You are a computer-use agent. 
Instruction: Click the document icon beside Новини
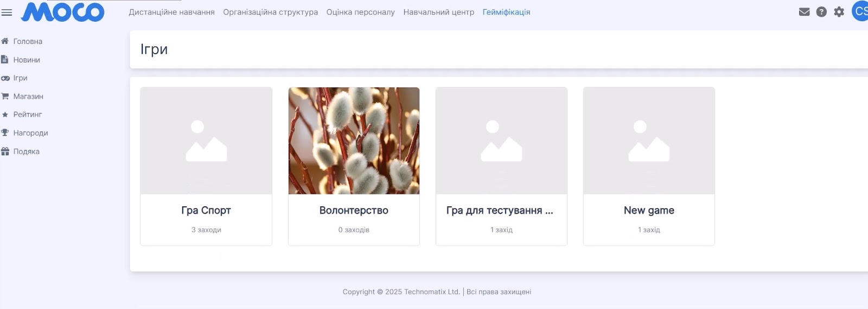coord(5,60)
